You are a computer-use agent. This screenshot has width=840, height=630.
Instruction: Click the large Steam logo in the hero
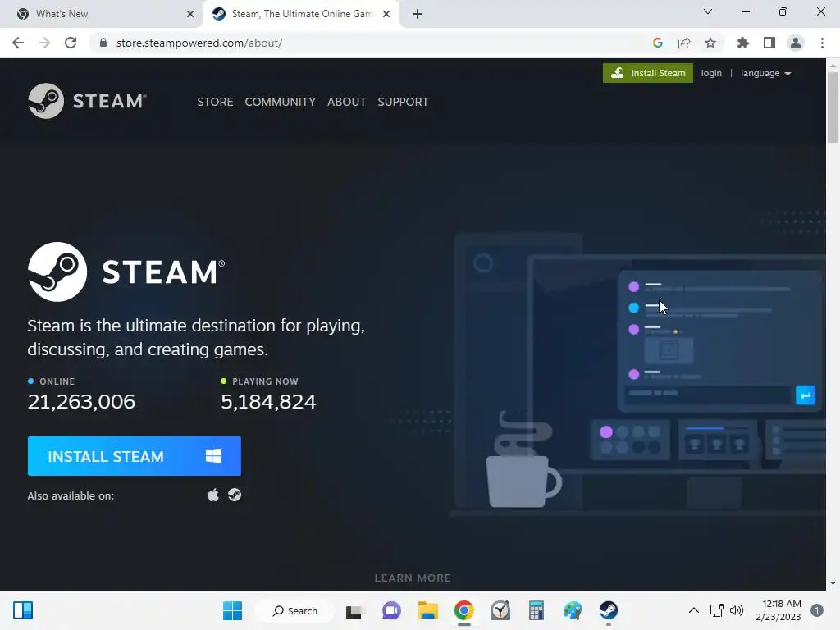[126, 272]
